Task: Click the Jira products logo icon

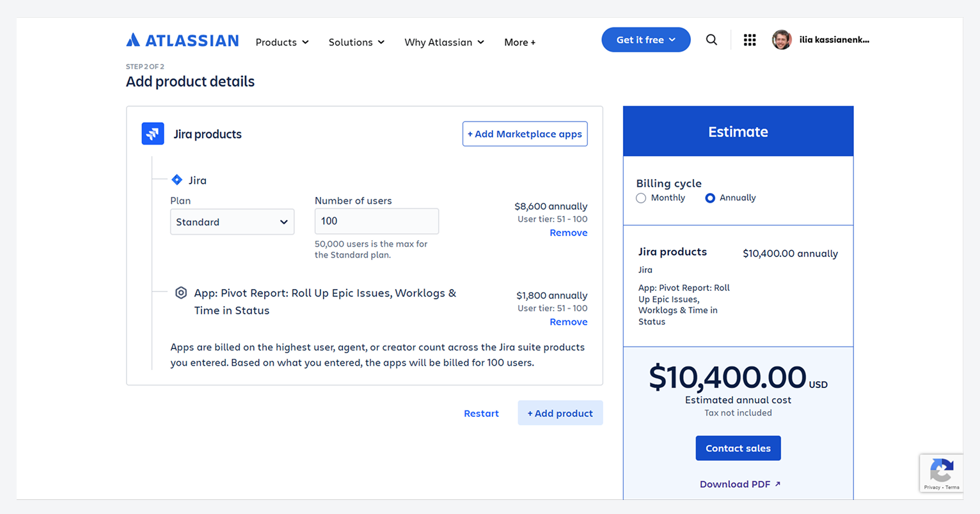Action: [153, 134]
